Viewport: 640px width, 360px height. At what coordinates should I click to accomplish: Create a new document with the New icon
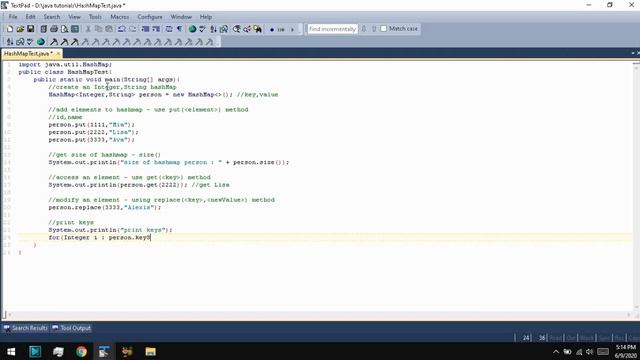coord(10,29)
